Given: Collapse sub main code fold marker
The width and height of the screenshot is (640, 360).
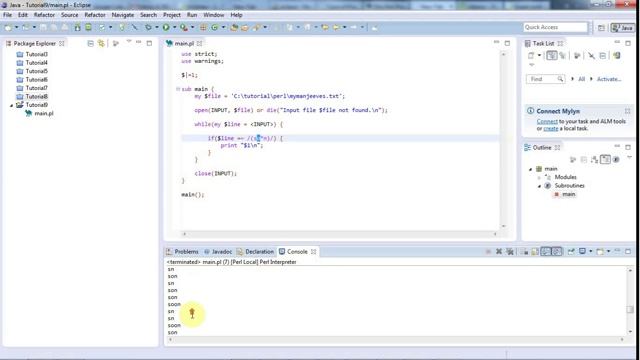Looking at the screenshot, I should pyautogui.click(x=178, y=89).
